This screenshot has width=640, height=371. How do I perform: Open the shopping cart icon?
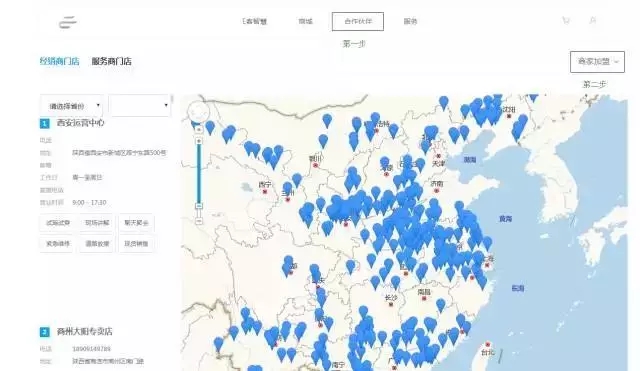[x=566, y=20]
